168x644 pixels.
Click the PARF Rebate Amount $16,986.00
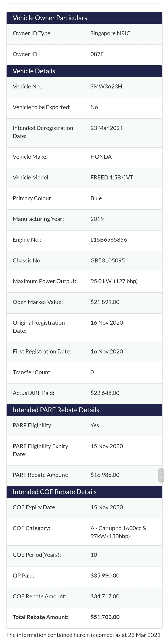tap(105, 475)
